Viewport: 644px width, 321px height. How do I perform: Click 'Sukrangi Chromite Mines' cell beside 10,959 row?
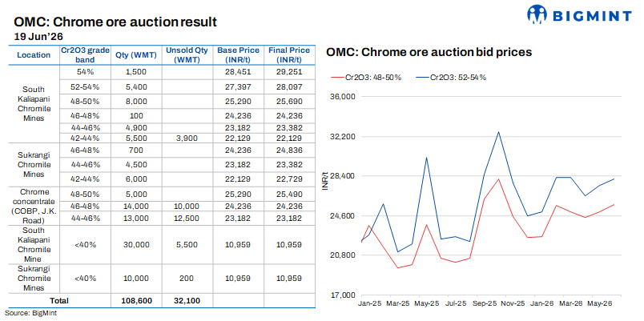[x=34, y=279]
